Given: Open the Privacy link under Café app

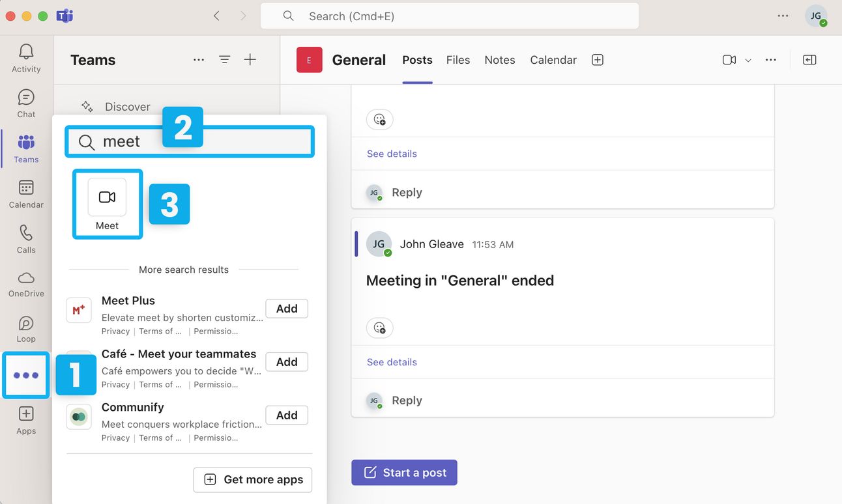Looking at the screenshot, I should (x=115, y=385).
